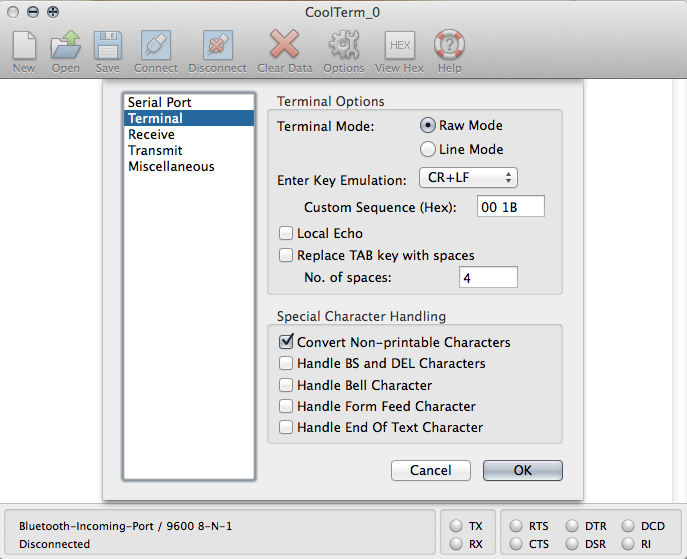
Task: Click the DCD signal indicator
Action: pos(628,526)
